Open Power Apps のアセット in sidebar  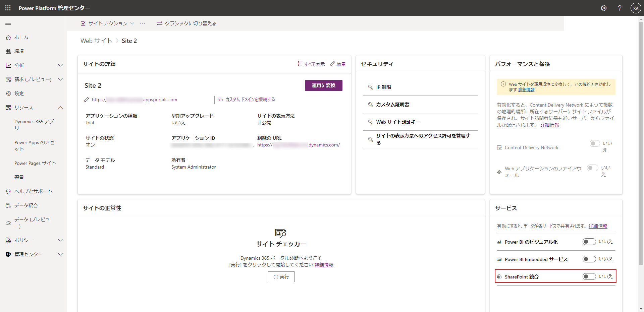coord(34,146)
